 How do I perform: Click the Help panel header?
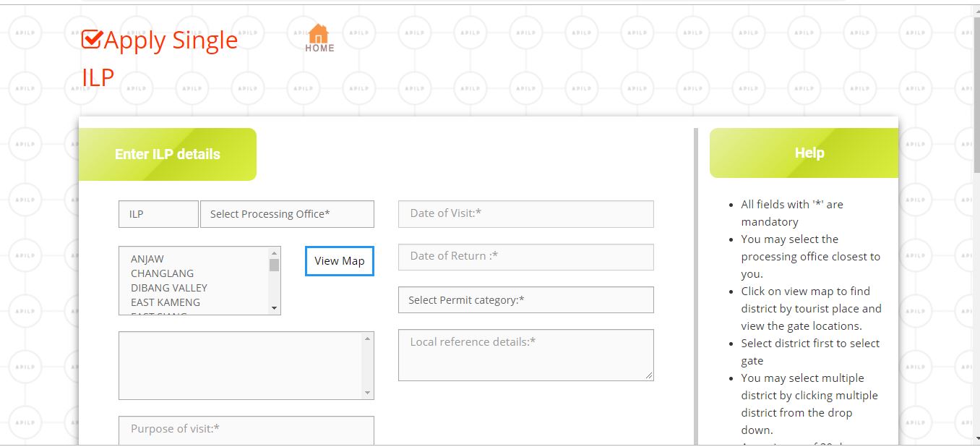pyautogui.click(x=808, y=153)
